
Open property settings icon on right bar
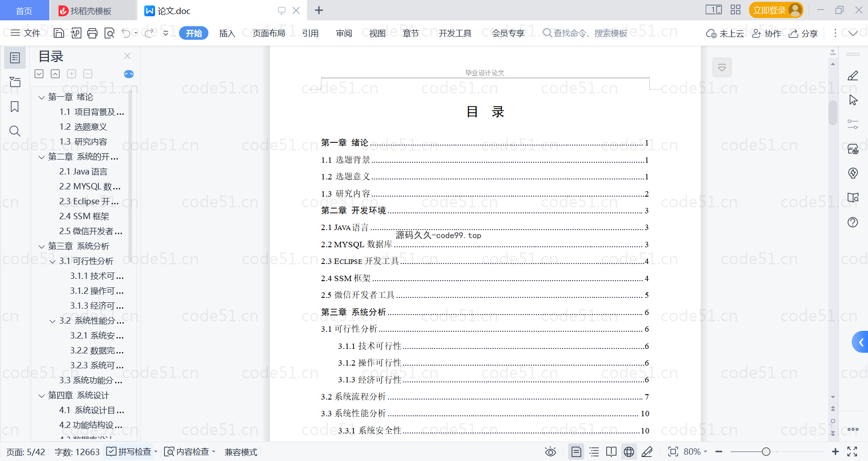tap(853, 124)
